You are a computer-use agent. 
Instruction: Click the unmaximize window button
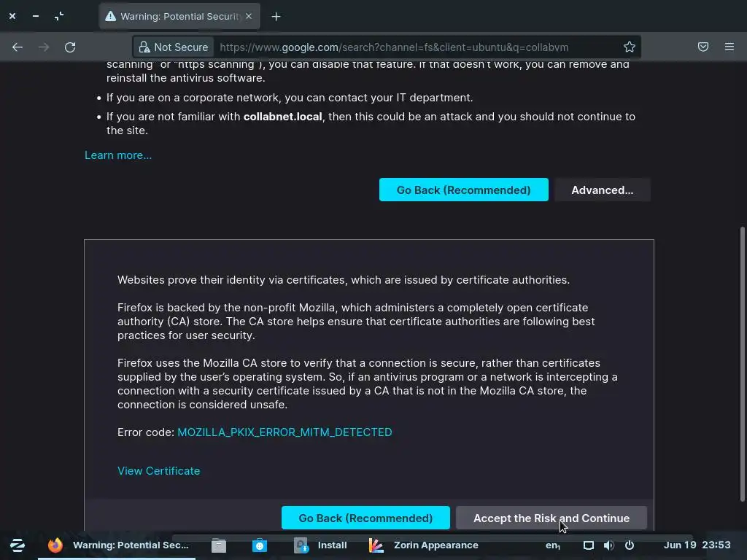(58, 16)
